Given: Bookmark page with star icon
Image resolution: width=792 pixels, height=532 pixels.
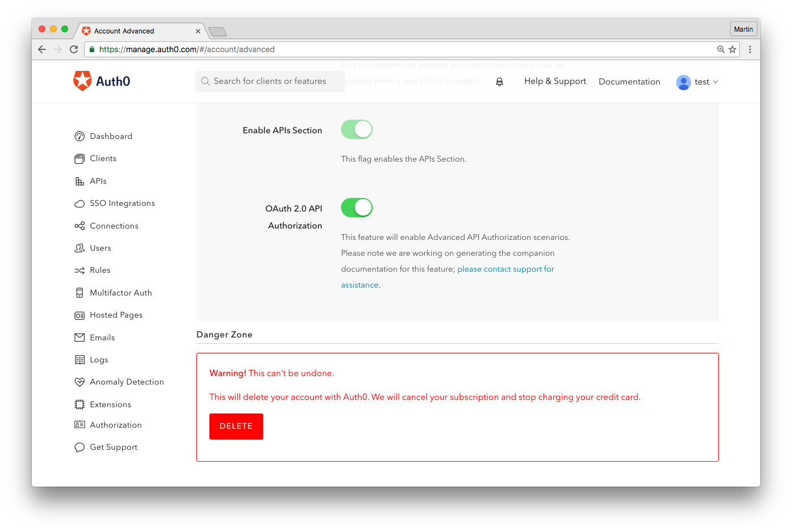Looking at the screenshot, I should 732,49.
